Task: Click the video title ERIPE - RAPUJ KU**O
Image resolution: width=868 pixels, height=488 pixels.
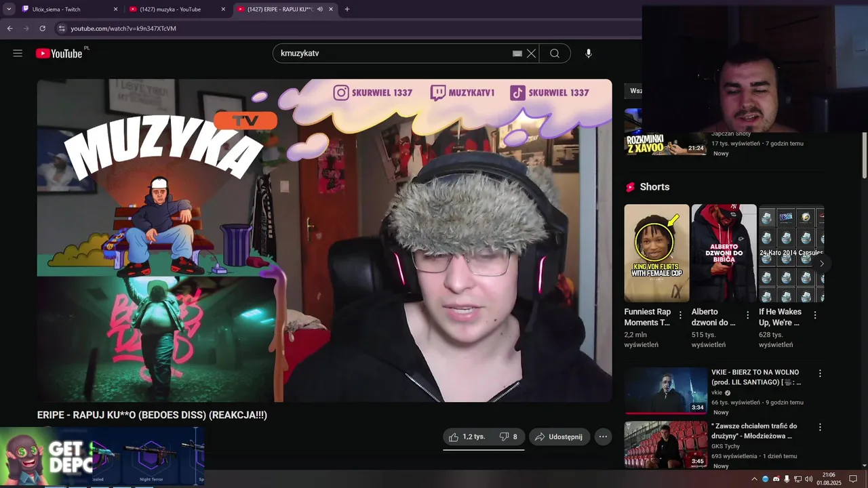Action: pos(152,415)
